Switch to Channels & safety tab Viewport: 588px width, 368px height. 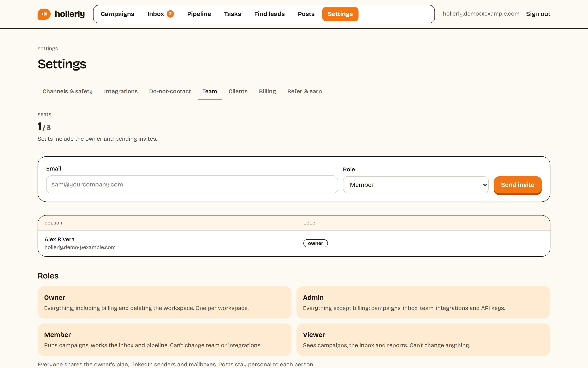(68, 91)
